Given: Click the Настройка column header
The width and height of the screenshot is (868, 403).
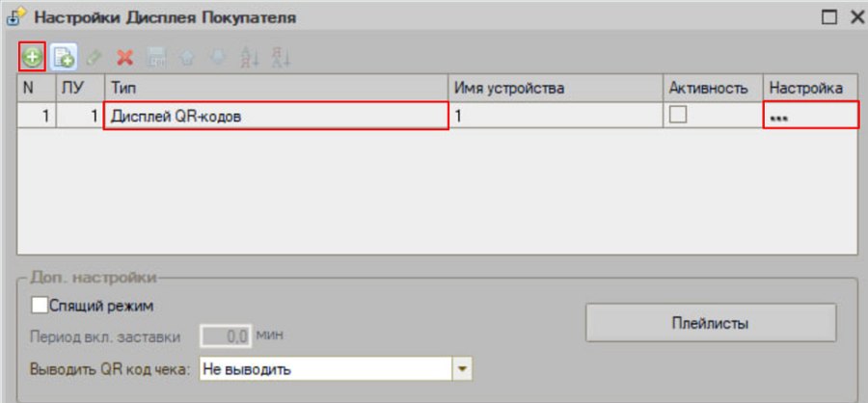Looking at the screenshot, I should pyautogui.click(x=811, y=88).
